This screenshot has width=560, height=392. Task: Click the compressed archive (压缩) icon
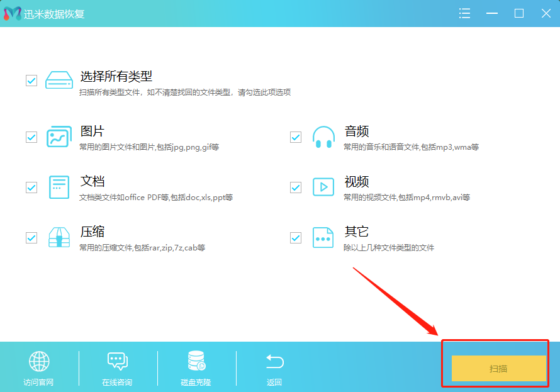pos(59,237)
